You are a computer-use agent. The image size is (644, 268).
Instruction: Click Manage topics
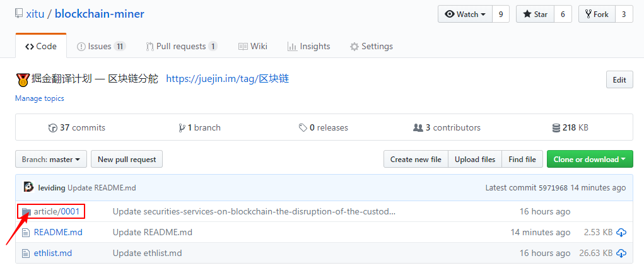pos(40,98)
